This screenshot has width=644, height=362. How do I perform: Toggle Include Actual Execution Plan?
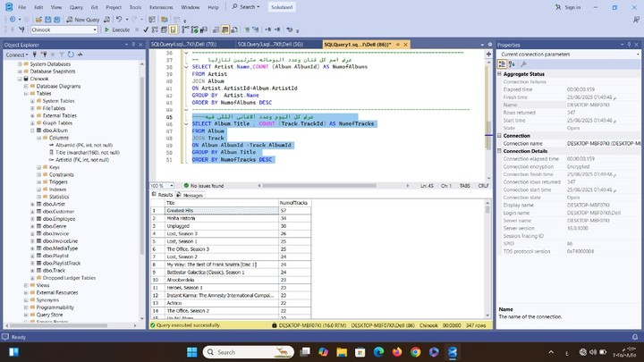click(x=185, y=29)
